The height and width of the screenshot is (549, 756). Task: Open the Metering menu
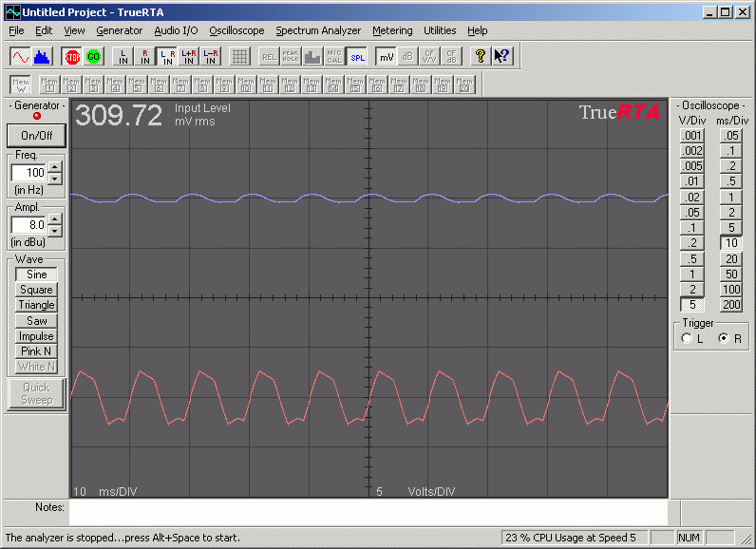click(392, 30)
